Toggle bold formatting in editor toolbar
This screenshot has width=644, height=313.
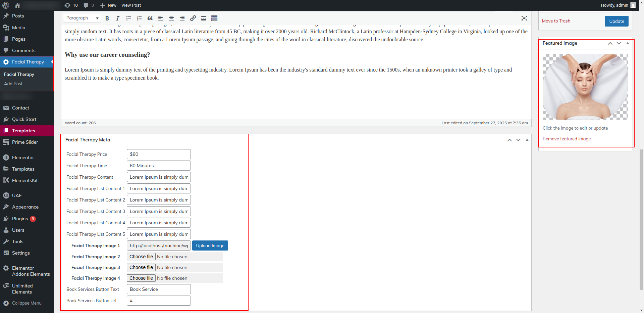point(107,18)
